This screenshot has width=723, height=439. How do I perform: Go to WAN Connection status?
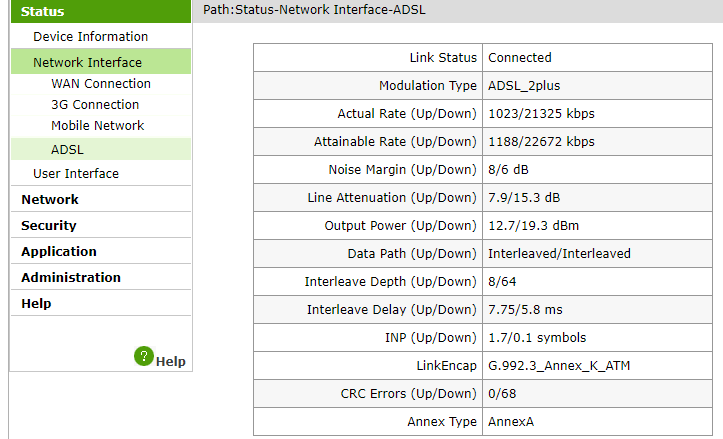[101, 84]
